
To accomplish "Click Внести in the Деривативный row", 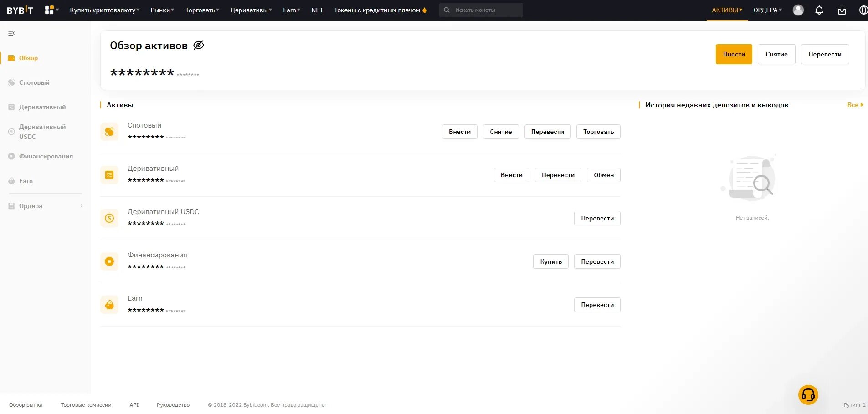I will [511, 175].
